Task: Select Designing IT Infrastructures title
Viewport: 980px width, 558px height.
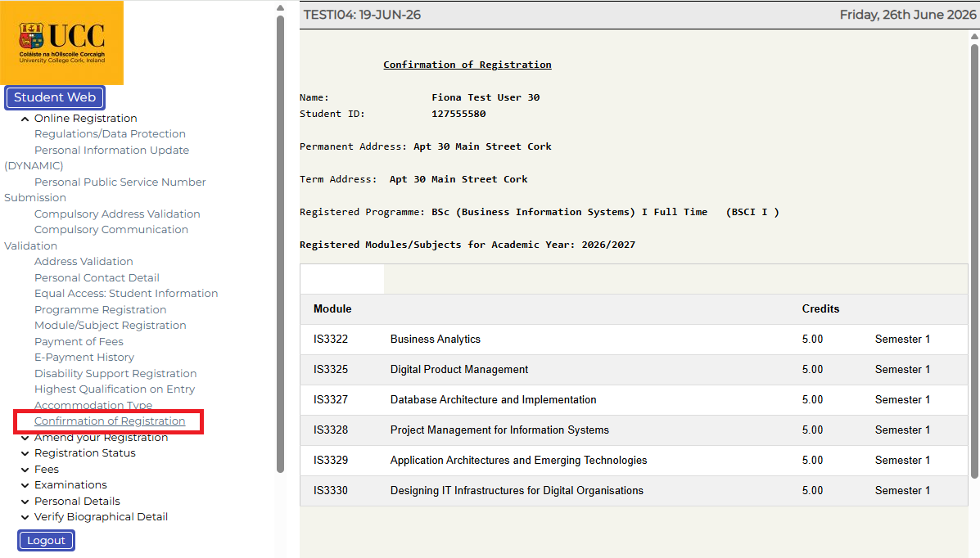Action: (x=517, y=491)
